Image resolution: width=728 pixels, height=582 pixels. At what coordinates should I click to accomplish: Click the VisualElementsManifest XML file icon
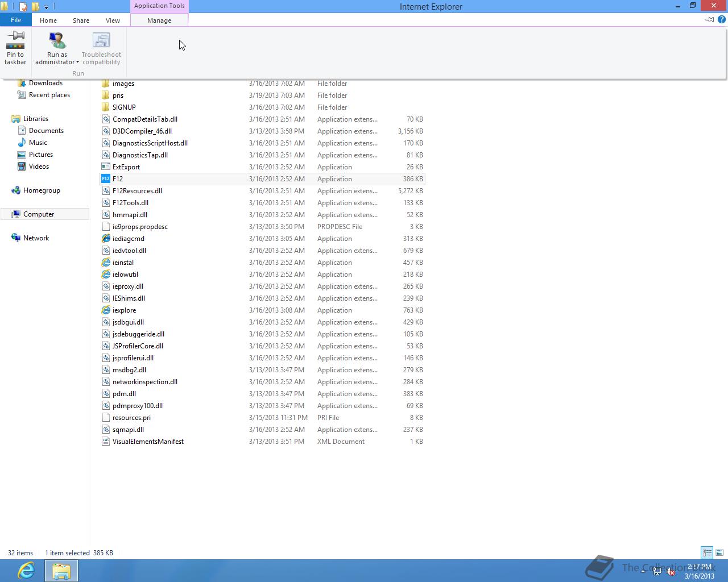click(105, 442)
